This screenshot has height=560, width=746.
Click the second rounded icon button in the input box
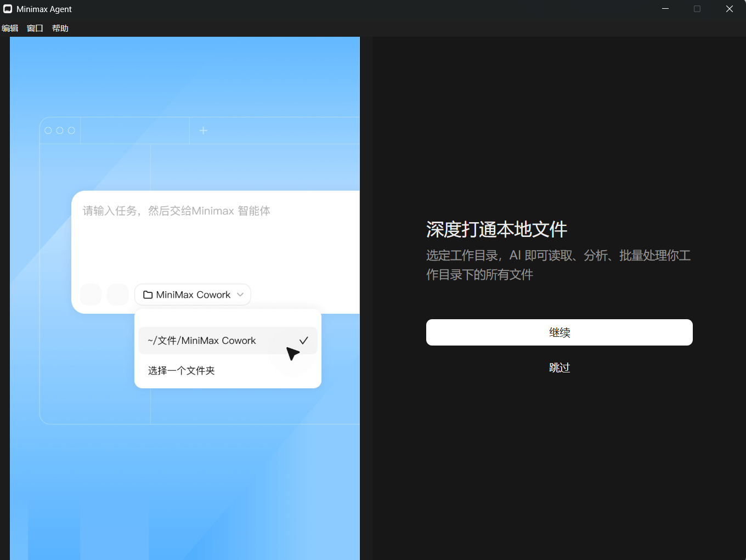(x=118, y=295)
